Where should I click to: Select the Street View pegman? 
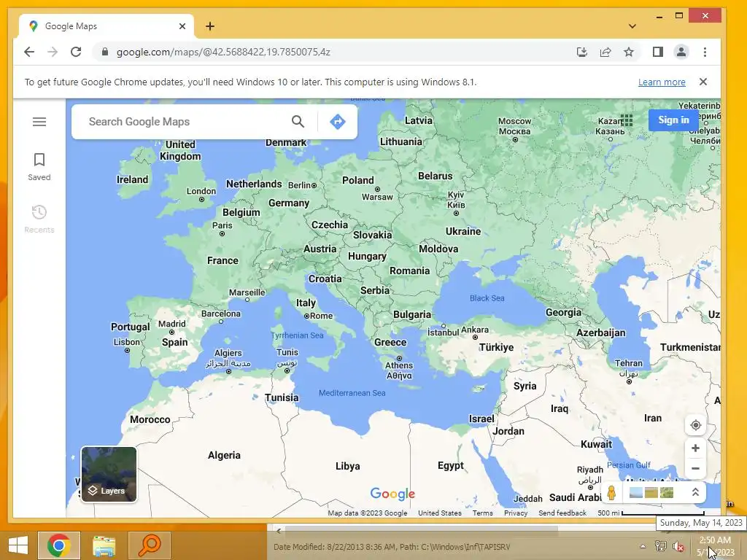click(612, 492)
